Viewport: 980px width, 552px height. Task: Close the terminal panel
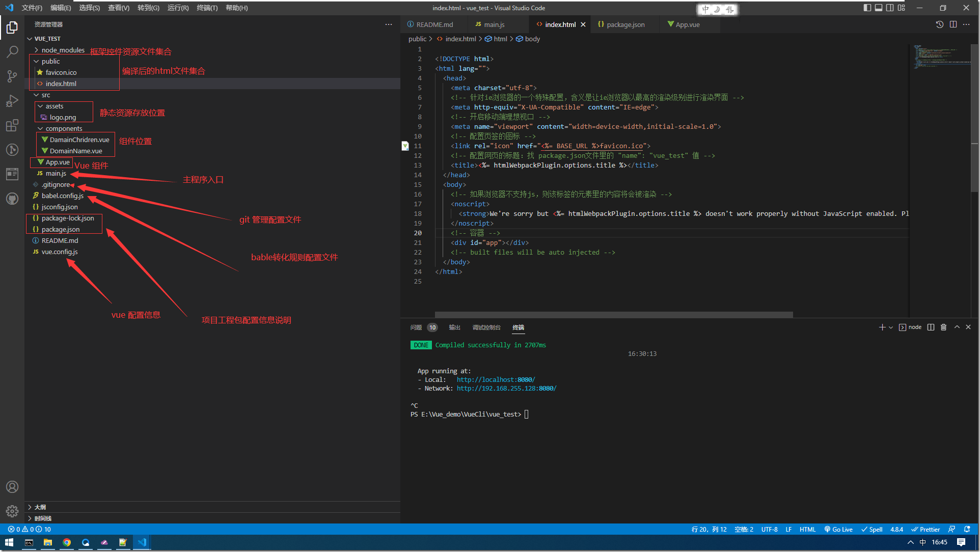click(x=968, y=327)
